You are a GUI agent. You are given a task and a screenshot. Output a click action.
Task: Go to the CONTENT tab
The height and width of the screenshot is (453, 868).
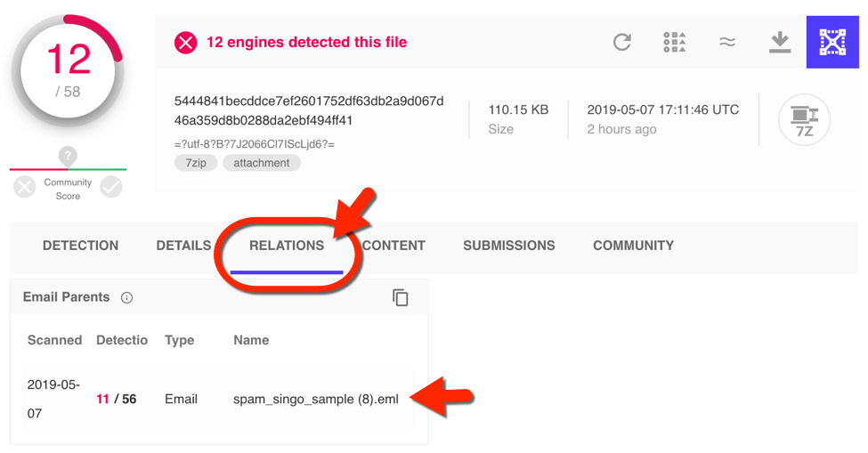click(393, 246)
